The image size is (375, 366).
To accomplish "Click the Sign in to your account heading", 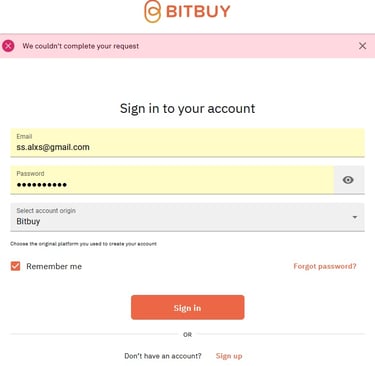I will tap(188, 109).
